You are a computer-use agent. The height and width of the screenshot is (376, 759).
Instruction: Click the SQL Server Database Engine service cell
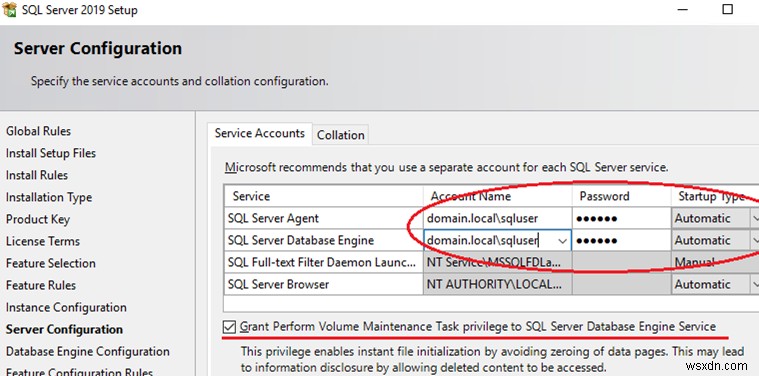pos(324,241)
